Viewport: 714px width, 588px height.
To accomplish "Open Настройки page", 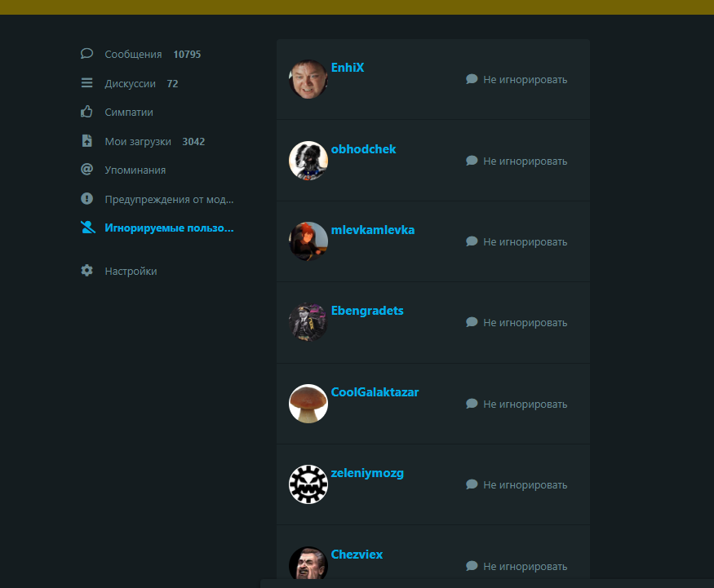I will pyautogui.click(x=131, y=272).
